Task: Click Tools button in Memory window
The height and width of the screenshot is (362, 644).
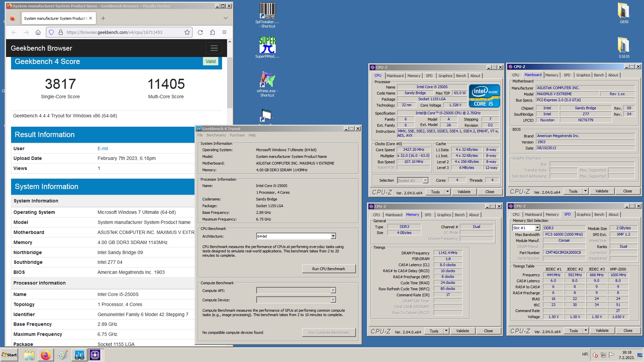Action: coord(434,331)
